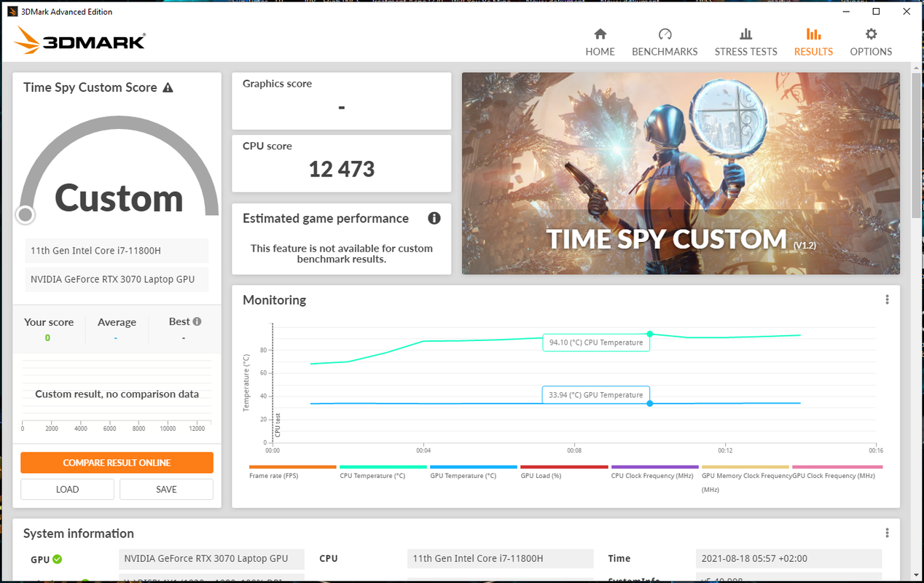Click the GPU temperature data point marker

(x=650, y=403)
